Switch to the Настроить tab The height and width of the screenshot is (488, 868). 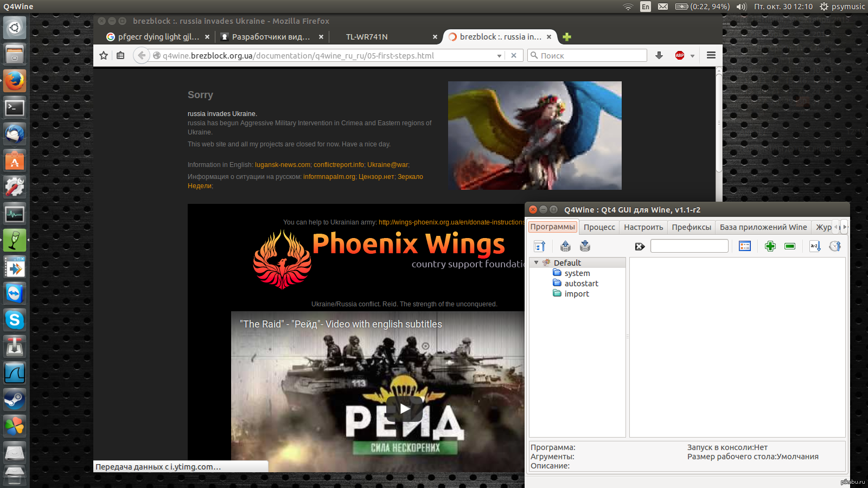643,227
